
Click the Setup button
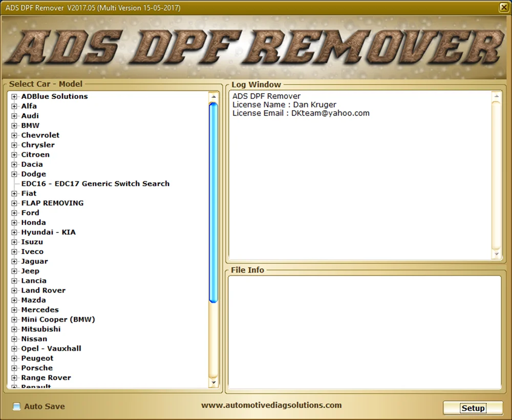tap(473, 408)
